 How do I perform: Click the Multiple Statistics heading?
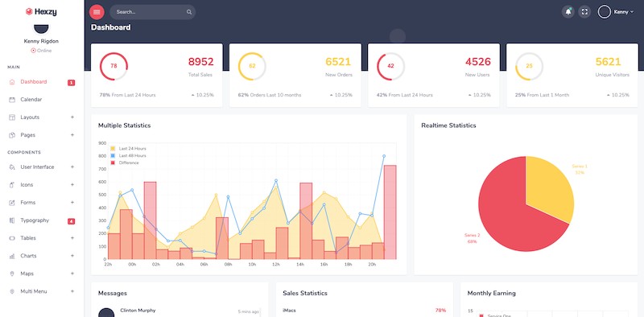[x=125, y=126]
